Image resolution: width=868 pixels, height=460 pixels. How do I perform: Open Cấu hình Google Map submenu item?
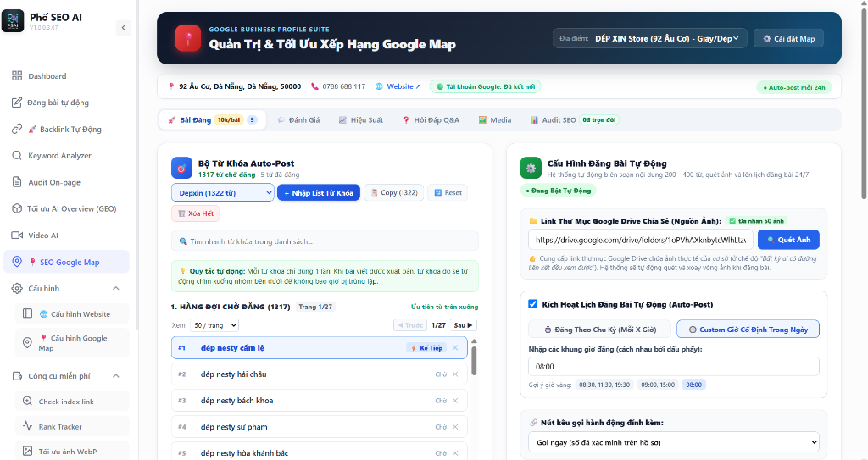tap(72, 342)
